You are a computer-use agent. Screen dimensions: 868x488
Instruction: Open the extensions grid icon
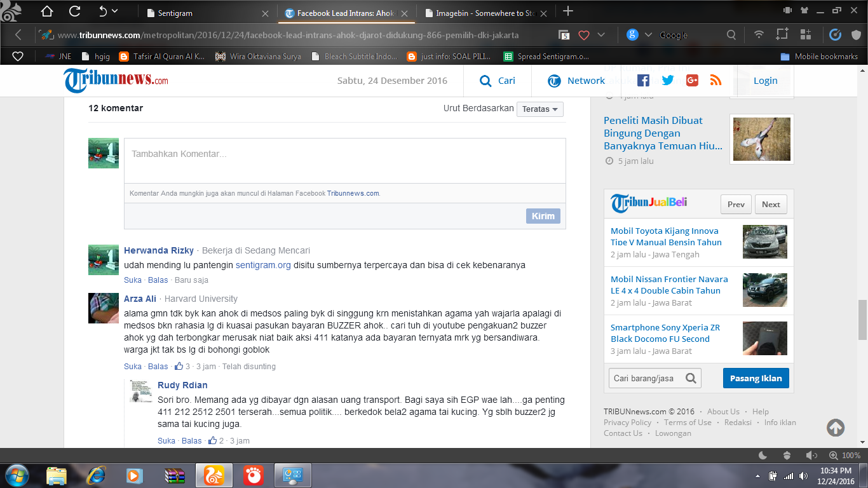[x=806, y=35]
